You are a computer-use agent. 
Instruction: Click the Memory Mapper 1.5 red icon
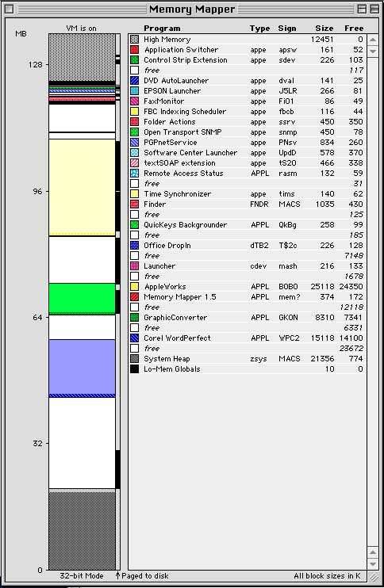pyautogui.click(x=134, y=297)
